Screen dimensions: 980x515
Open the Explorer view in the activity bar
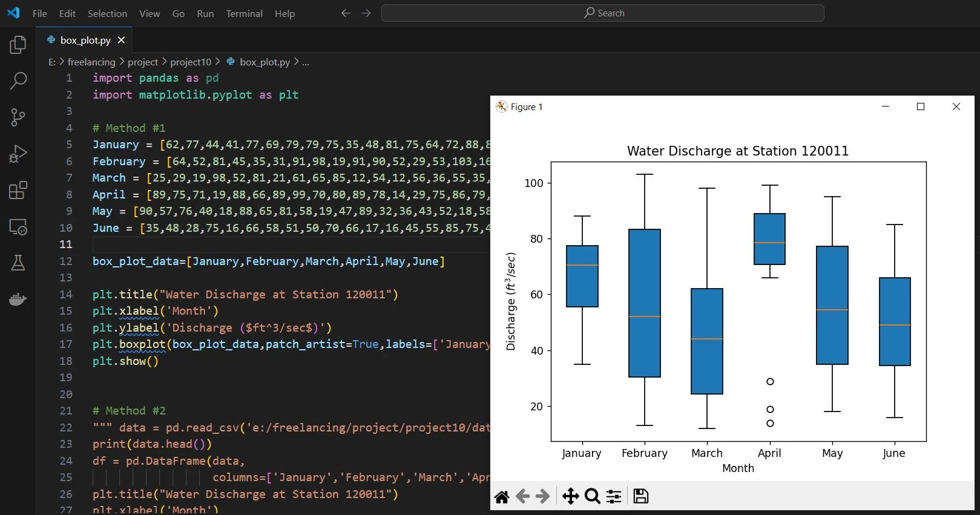(18, 44)
